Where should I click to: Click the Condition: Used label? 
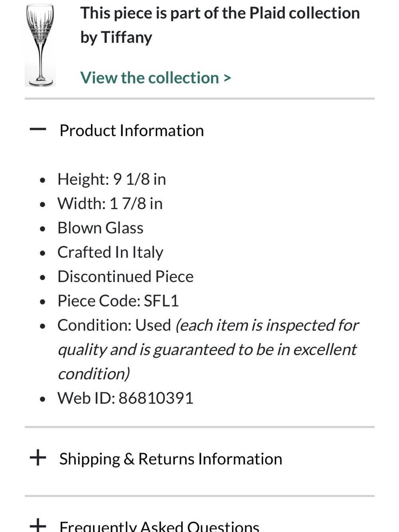pyautogui.click(x=114, y=325)
